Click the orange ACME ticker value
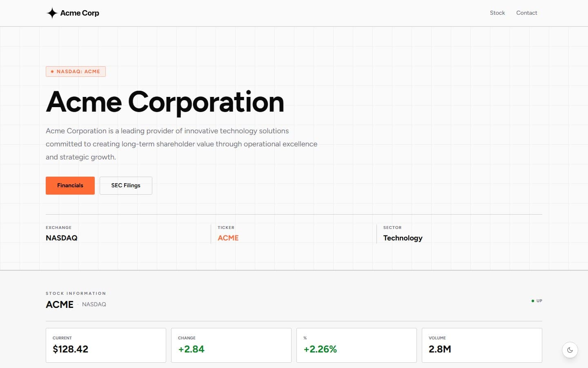This screenshot has width=588, height=368. (228, 238)
